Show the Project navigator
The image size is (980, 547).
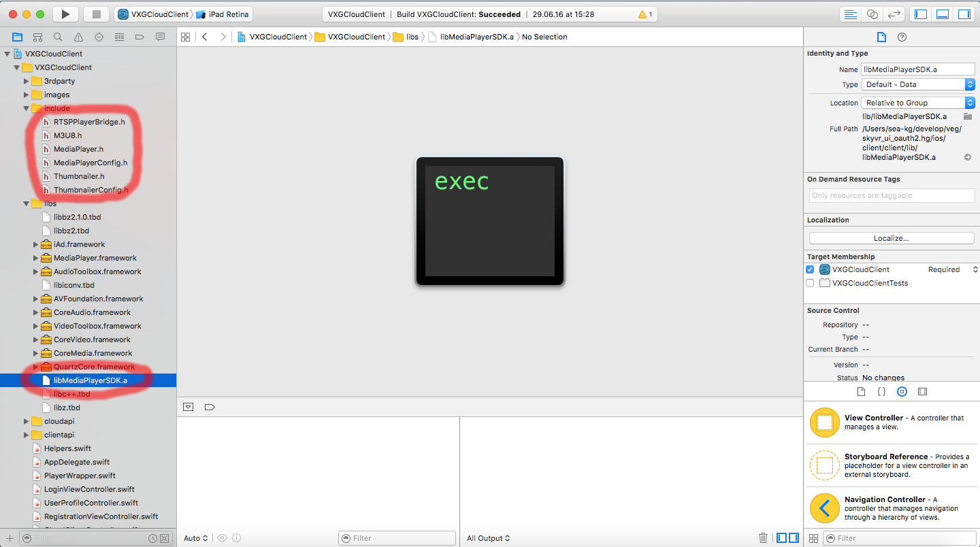(x=17, y=37)
